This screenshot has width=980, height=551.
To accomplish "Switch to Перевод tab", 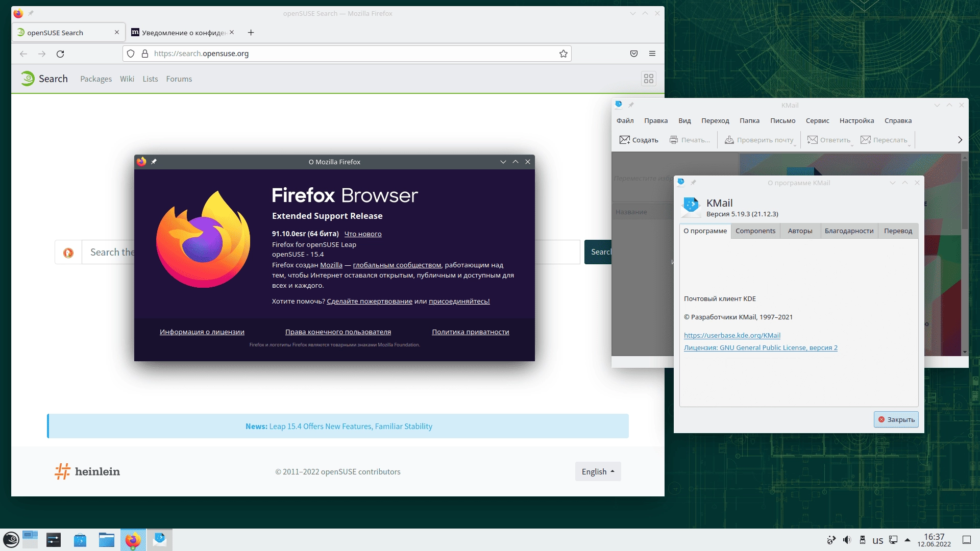I will 898,231.
